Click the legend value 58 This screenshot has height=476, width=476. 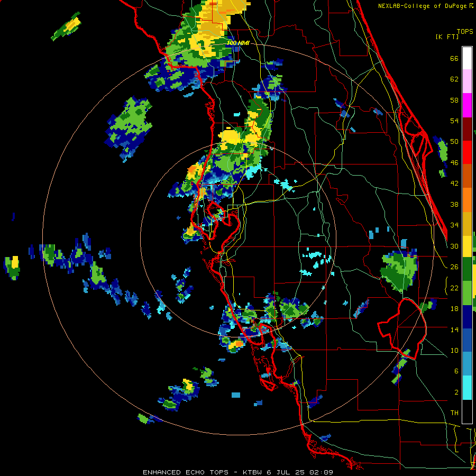click(454, 100)
